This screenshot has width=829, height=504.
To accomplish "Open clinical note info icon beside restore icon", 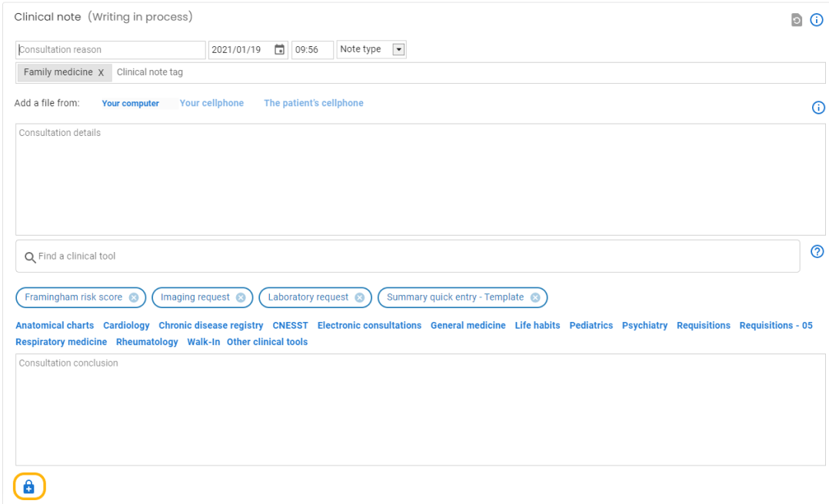I will point(817,20).
